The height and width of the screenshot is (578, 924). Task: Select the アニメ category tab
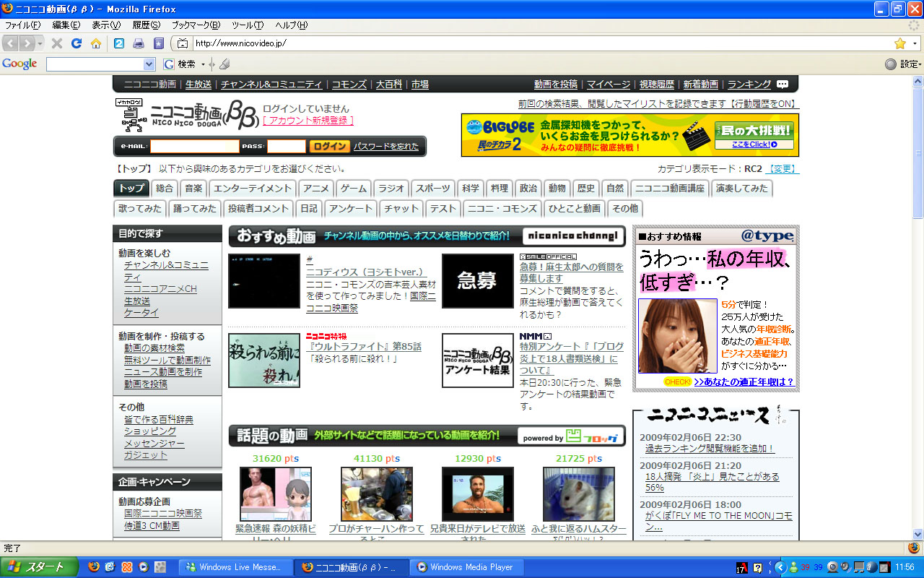(316, 189)
